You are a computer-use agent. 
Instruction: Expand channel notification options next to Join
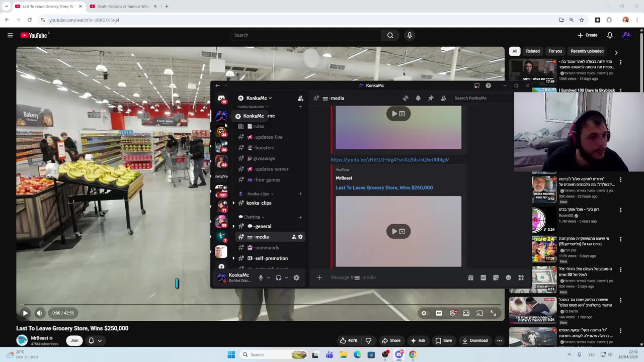[x=95, y=340]
